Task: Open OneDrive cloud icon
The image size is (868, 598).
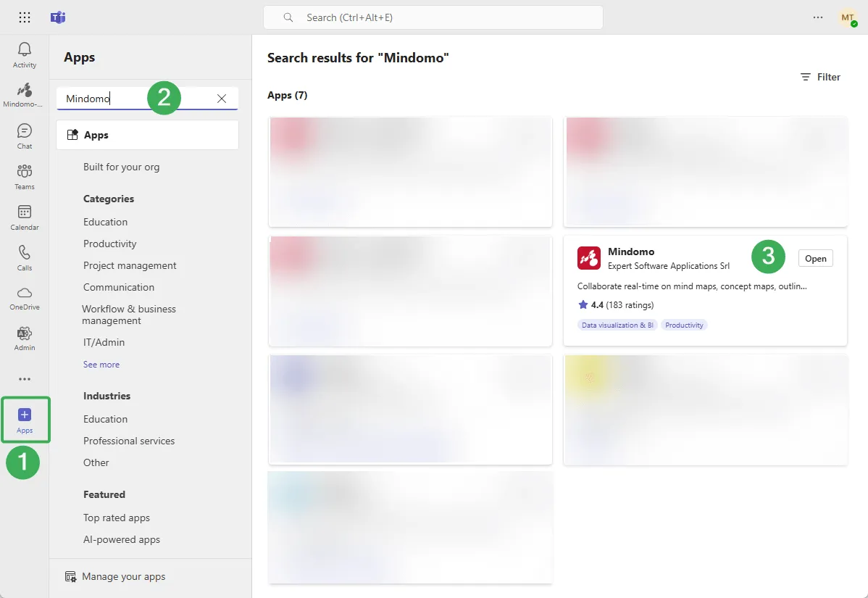Action: (25, 292)
